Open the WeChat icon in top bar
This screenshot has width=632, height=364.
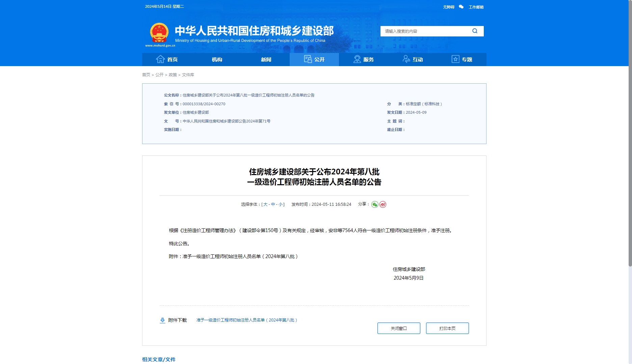pyautogui.click(x=461, y=7)
